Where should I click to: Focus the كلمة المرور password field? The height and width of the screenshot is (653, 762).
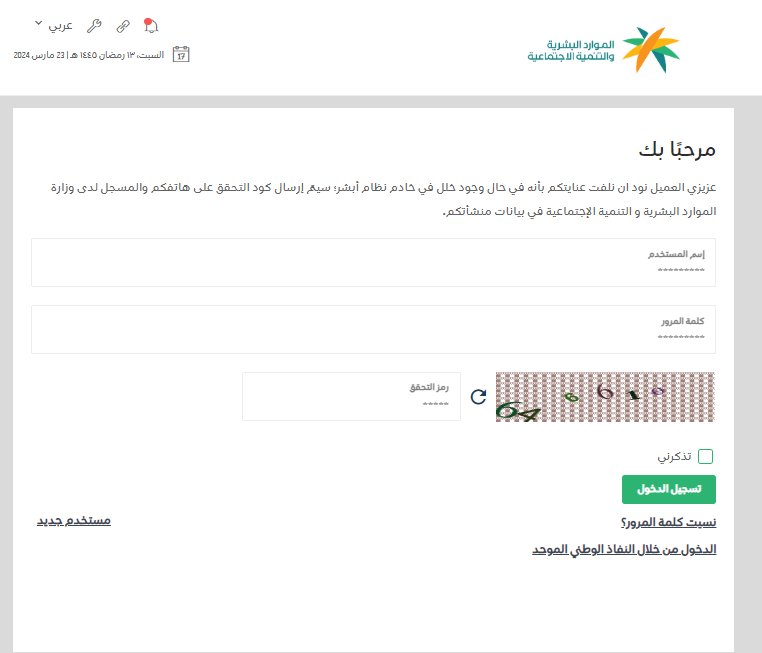[x=373, y=329]
